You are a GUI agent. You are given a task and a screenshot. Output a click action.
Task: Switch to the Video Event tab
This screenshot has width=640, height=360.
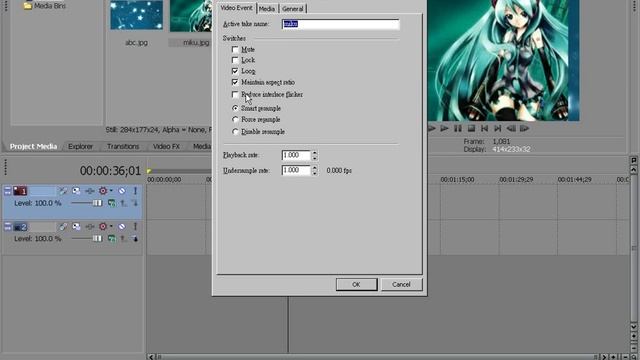[236, 8]
